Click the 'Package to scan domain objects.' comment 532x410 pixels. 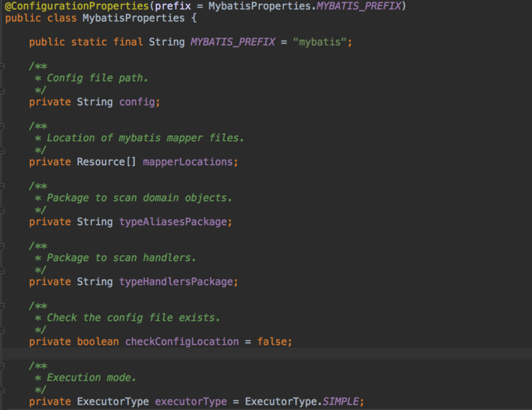pyautogui.click(x=140, y=198)
